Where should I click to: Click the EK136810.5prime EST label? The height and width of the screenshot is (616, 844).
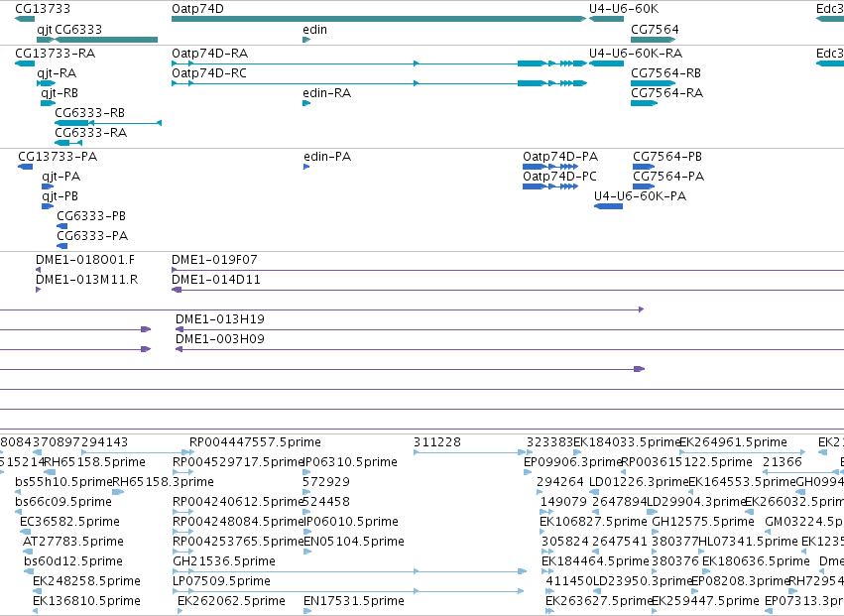(x=86, y=602)
